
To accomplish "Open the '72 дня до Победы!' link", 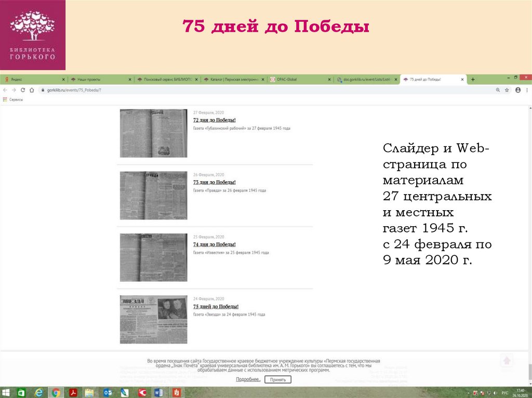I will [x=214, y=120].
